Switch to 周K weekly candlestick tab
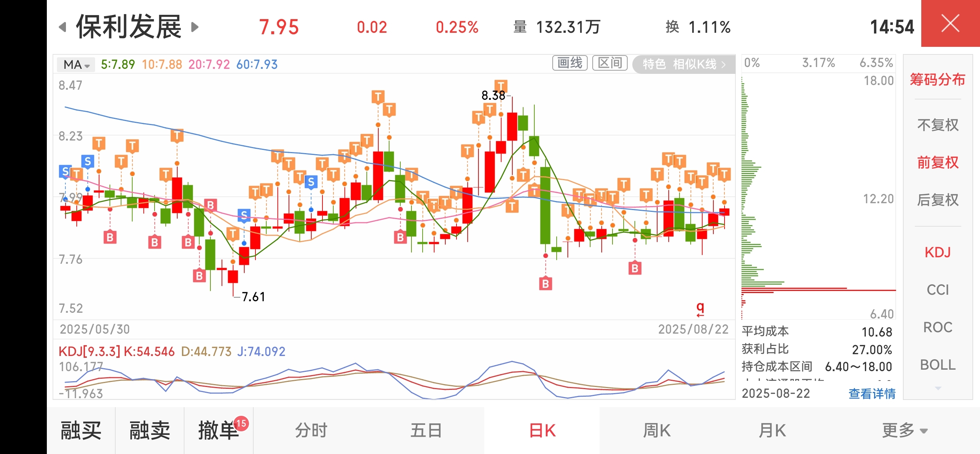Image resolution: width=980 pixels, height=454 pixels. [x=656, y=431]
